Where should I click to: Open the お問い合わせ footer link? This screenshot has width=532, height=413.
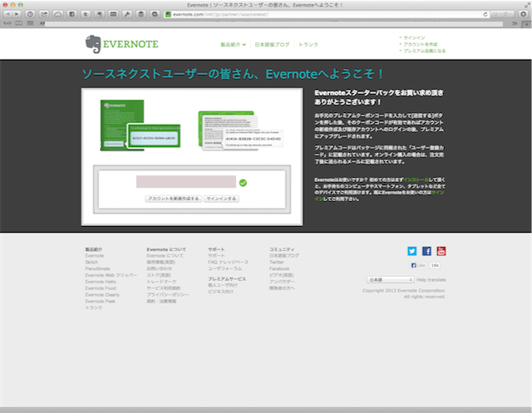pos(159,268)
